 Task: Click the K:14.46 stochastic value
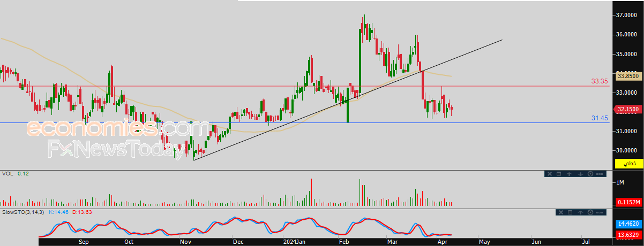coord(58,212)
